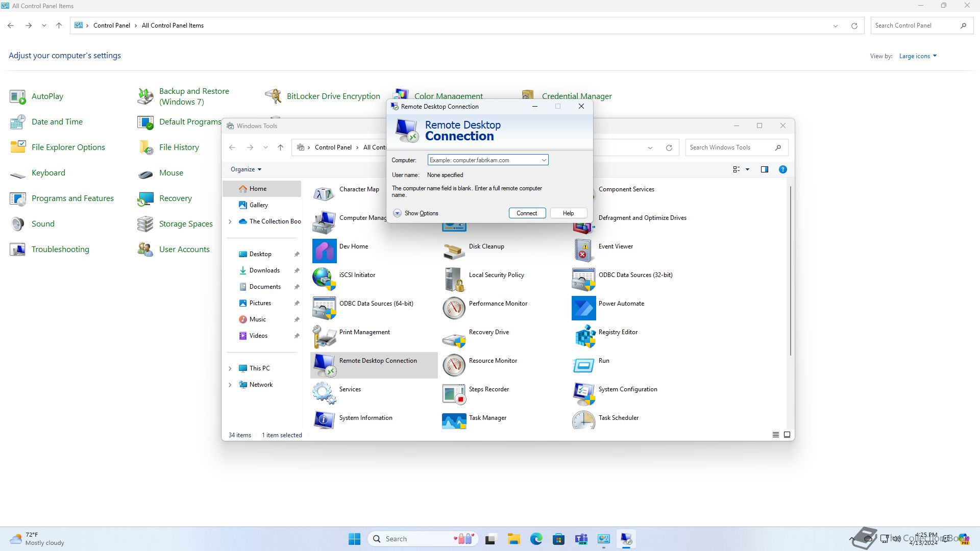980x551 pixels.
Task: Open User Accounts in Control Panel
Action: click(x=174, y=249)
